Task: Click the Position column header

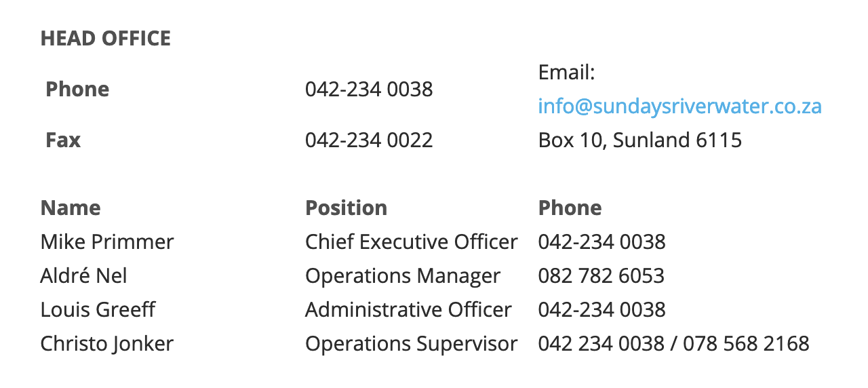Action: tap(347, 208)
